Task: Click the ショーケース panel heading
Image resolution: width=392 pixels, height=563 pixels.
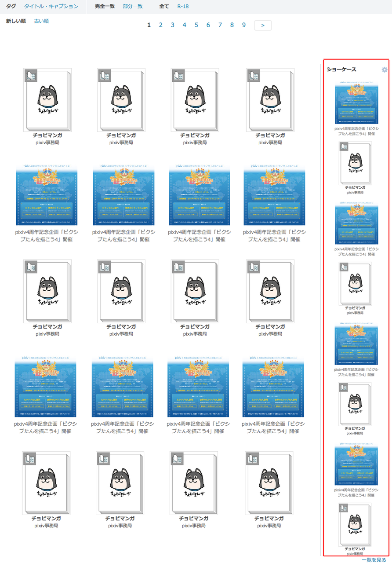Action: [x=341, y=69]
